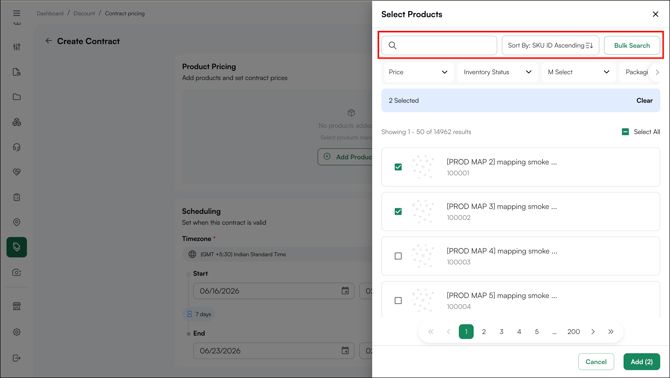Click the Add Products button
The height and width of the screenshot is (378, 670).
pos(345,157)
